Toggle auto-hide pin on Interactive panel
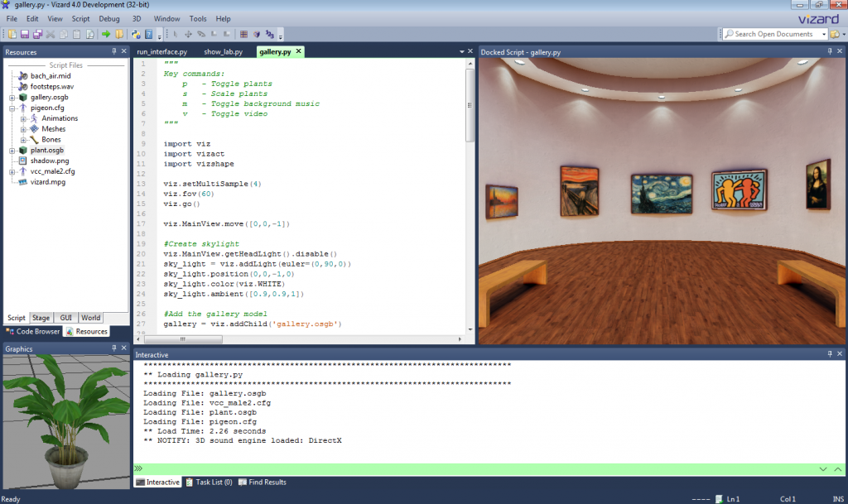This screenshot has height=504, width=848. coord(829,354)
